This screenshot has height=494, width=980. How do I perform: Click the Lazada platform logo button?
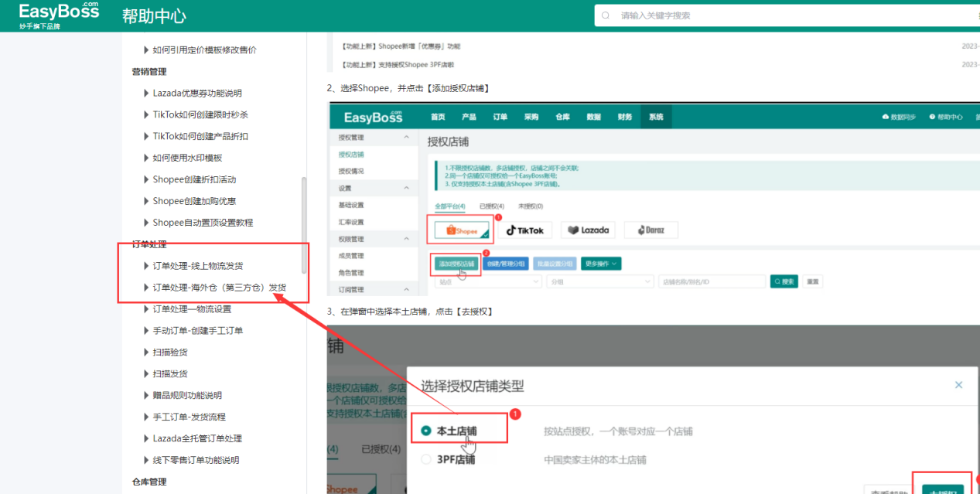pyautogui.click(x=589, y=230)
